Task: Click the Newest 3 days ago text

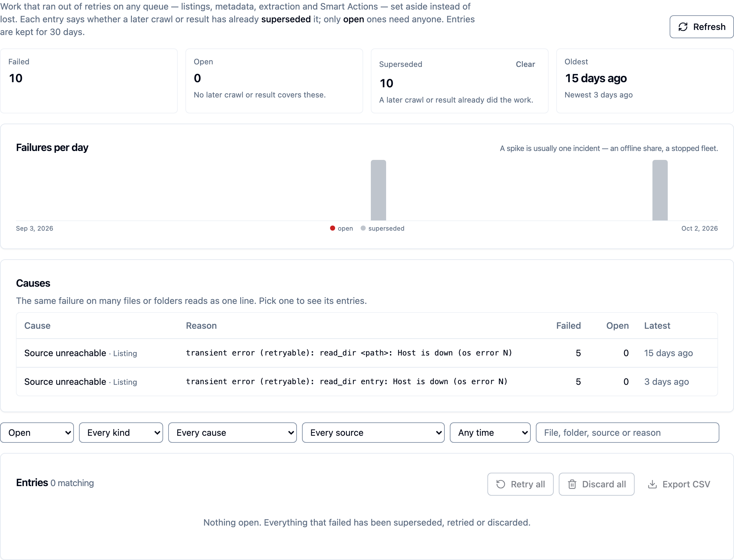Action: [598, 95]
